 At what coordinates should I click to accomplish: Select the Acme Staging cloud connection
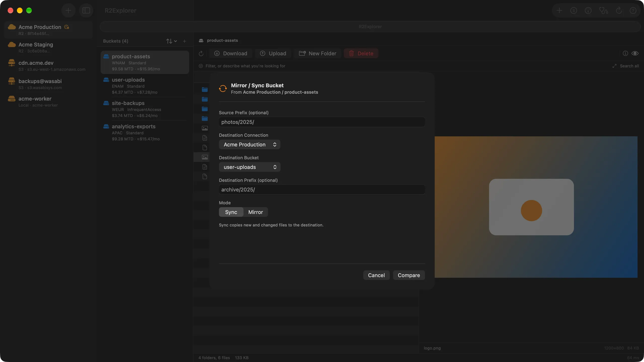click(x=48, y=47)
